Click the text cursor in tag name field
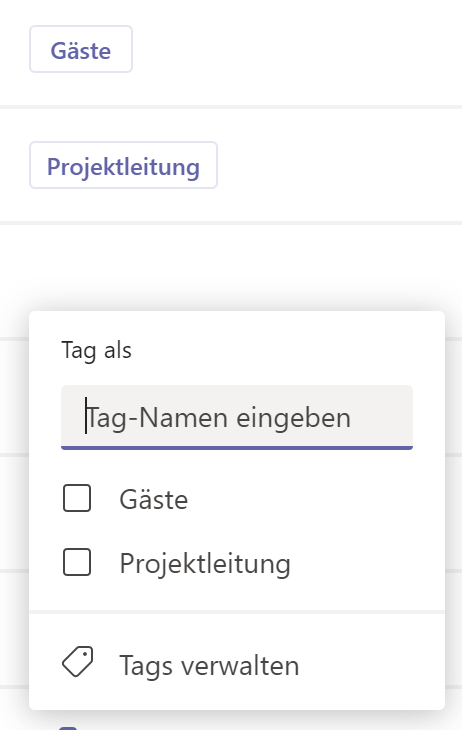 (x=86, y=416)
